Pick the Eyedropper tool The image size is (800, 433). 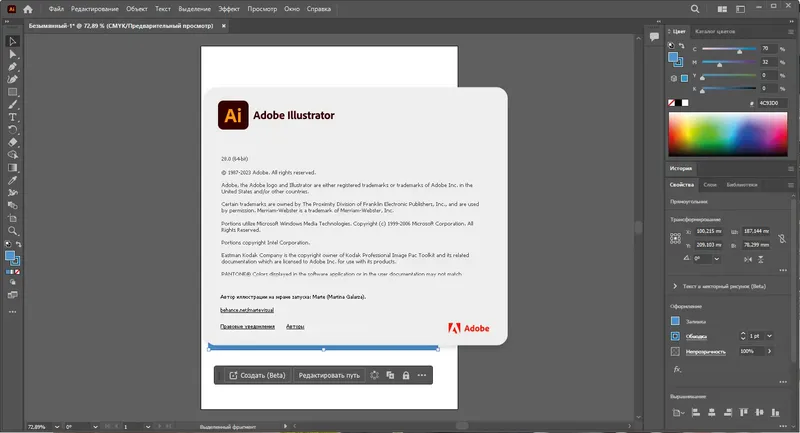[x=13, y=180]
